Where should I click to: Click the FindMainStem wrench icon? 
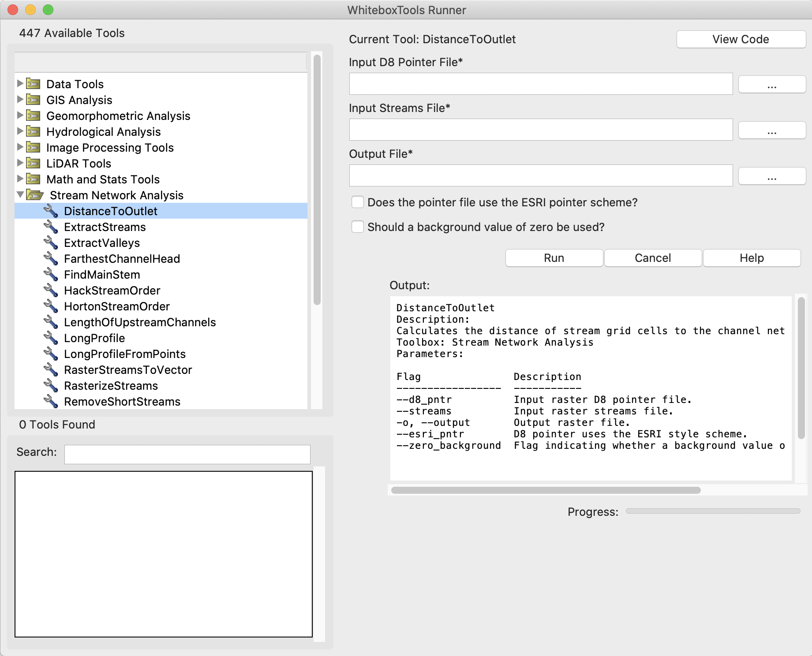[x=51, y=275]
